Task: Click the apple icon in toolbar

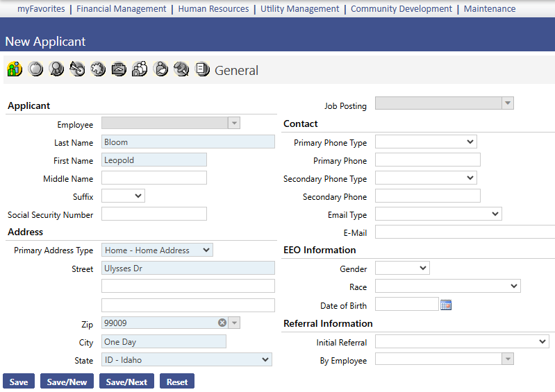Action: click(35, 69)
